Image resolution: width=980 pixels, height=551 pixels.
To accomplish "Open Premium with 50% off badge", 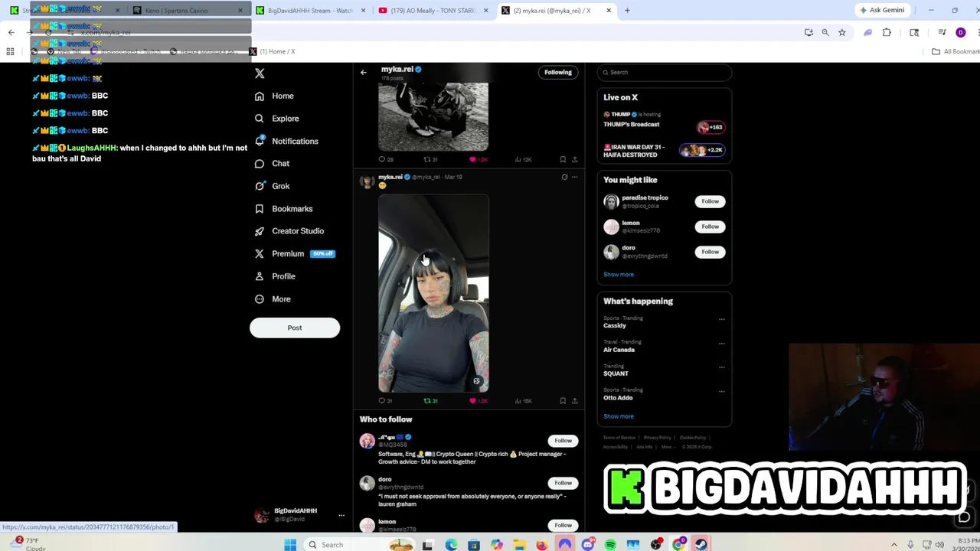I will point(295,253).
